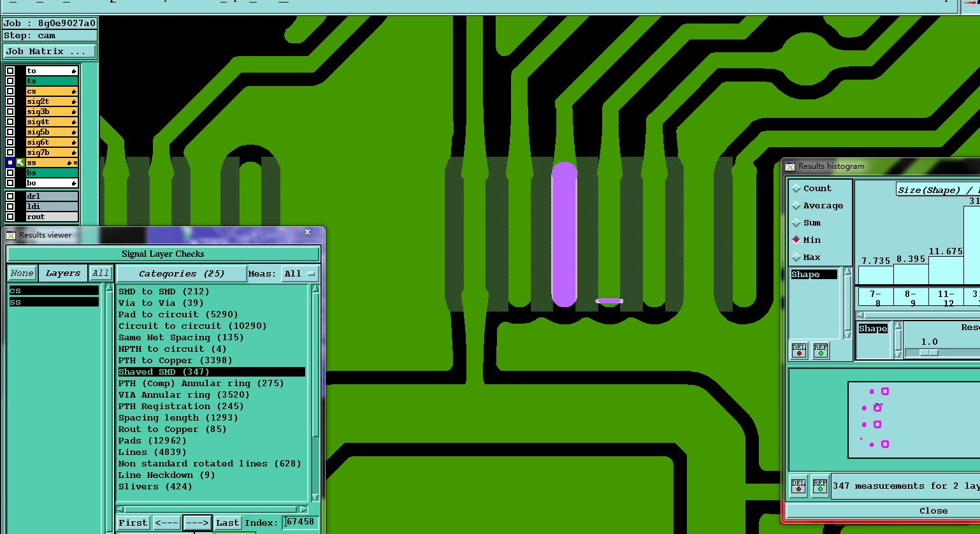Click None button in Results viewer
Image resolution: width=980 pixels, height=534 pixels.
click(22, 273)
